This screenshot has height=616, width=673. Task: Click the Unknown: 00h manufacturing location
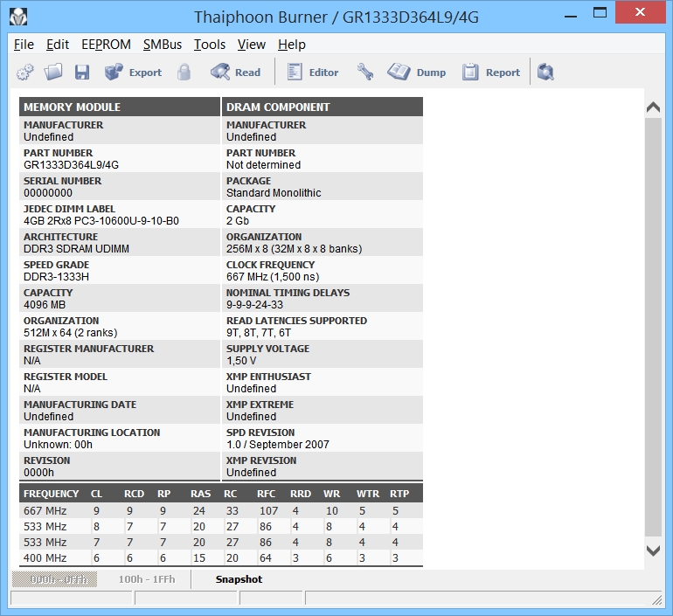click(58, 444)
